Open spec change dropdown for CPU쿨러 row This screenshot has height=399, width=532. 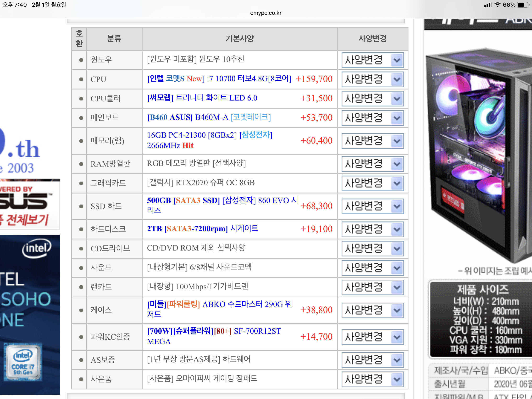click(x=372, y=99)
